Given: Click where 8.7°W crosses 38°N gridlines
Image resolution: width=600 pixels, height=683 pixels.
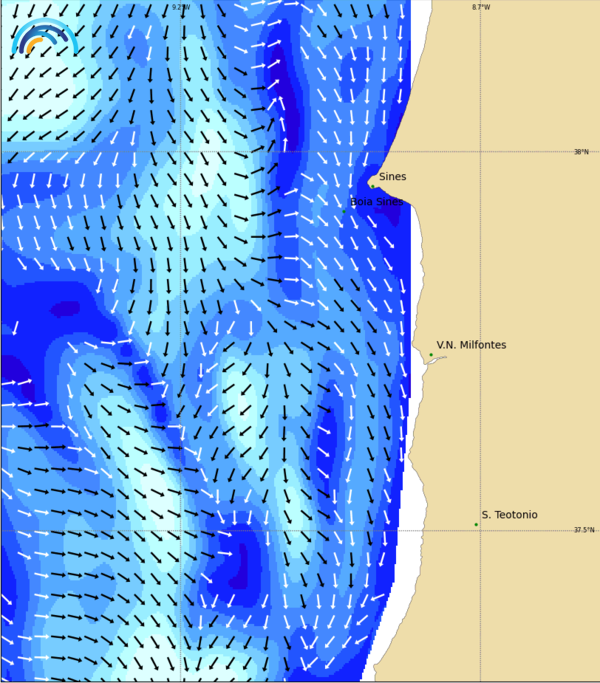Looking at the screenshot, I should coord(481,151).
